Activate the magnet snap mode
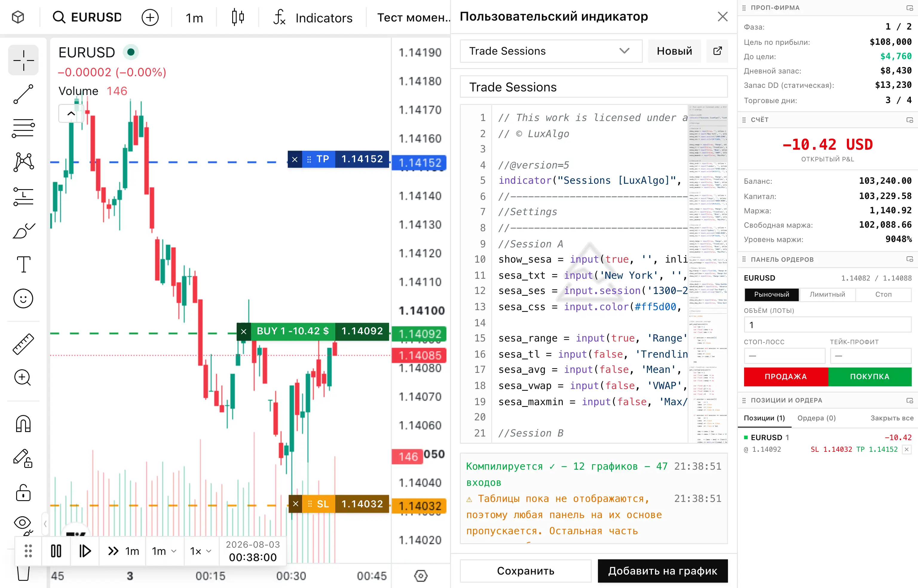The image size is (918, 588). [x=23, y=423]
